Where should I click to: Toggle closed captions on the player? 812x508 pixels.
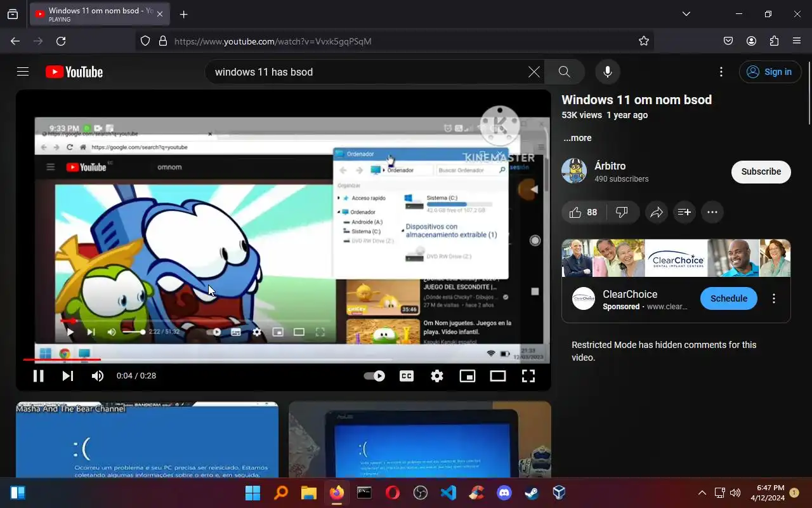[x=407, y=376]
